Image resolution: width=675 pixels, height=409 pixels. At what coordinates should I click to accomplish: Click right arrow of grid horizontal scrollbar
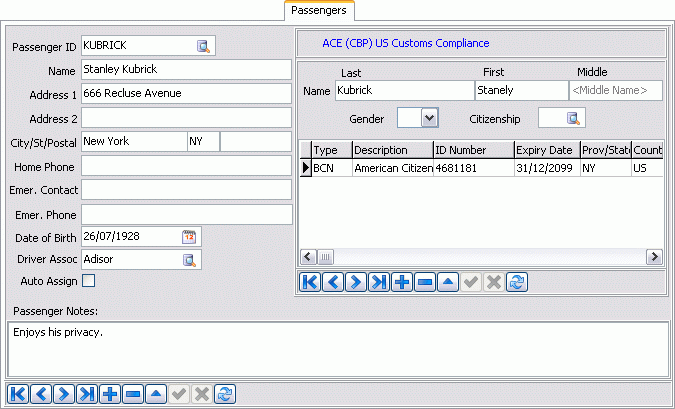pos(655,257)
